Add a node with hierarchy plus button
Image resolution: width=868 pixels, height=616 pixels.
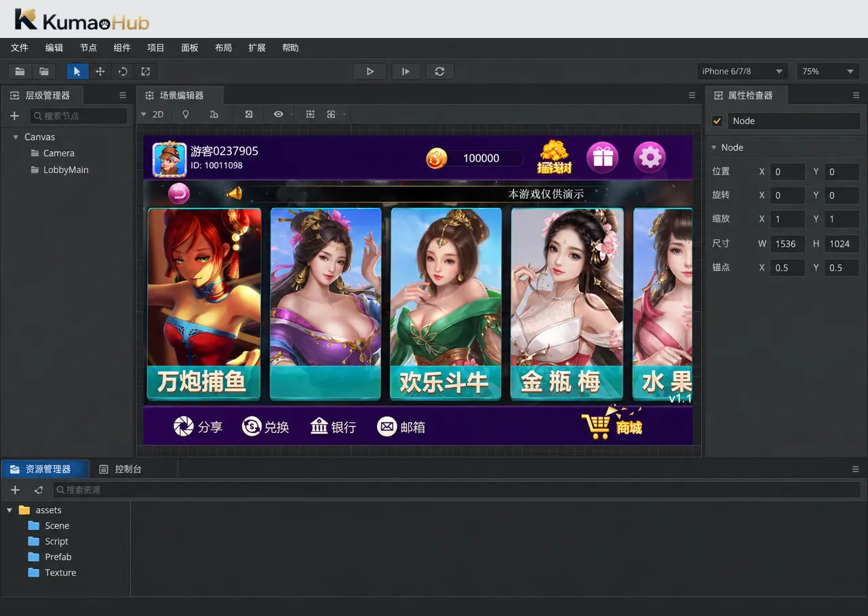click(14, 116)
